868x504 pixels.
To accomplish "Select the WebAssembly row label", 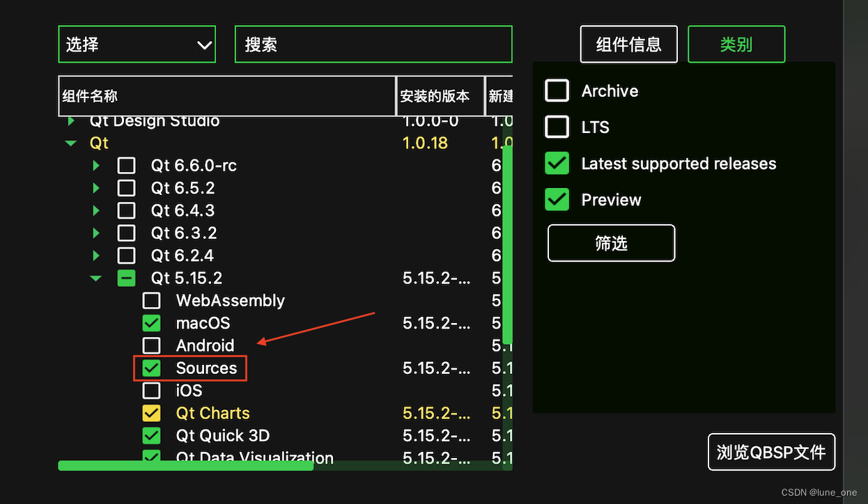I will pyautogui.click(x=231, y=301).
